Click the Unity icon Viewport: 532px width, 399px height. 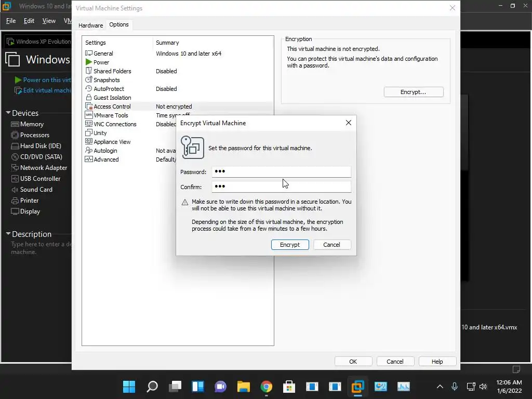(x=88, y=132)
